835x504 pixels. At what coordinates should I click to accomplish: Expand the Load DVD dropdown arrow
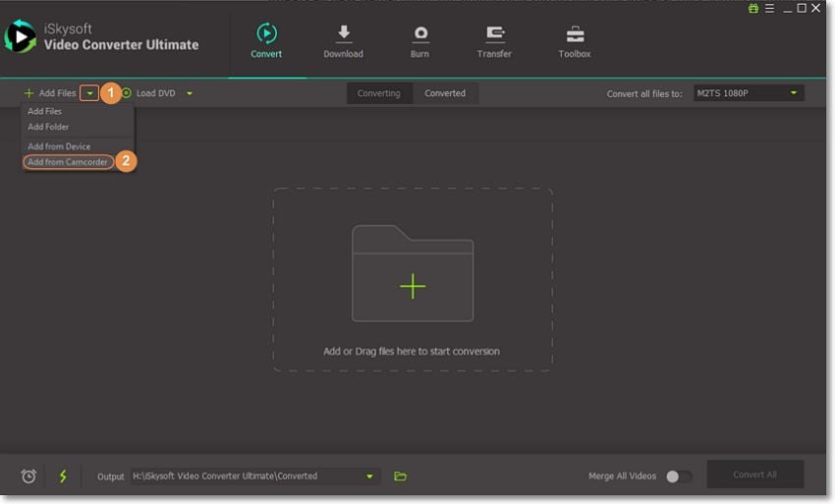pos(189,93)
